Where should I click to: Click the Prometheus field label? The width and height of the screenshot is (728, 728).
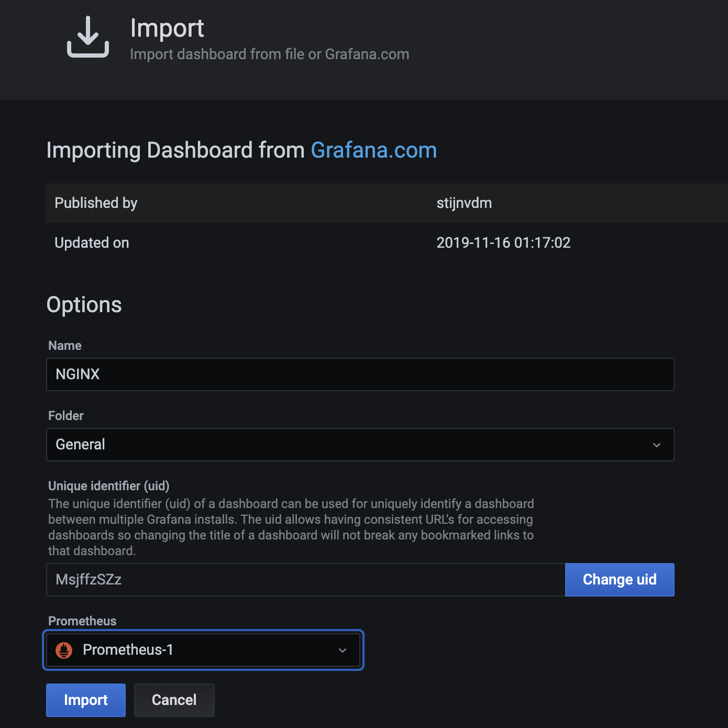click(x=82, y=621)
